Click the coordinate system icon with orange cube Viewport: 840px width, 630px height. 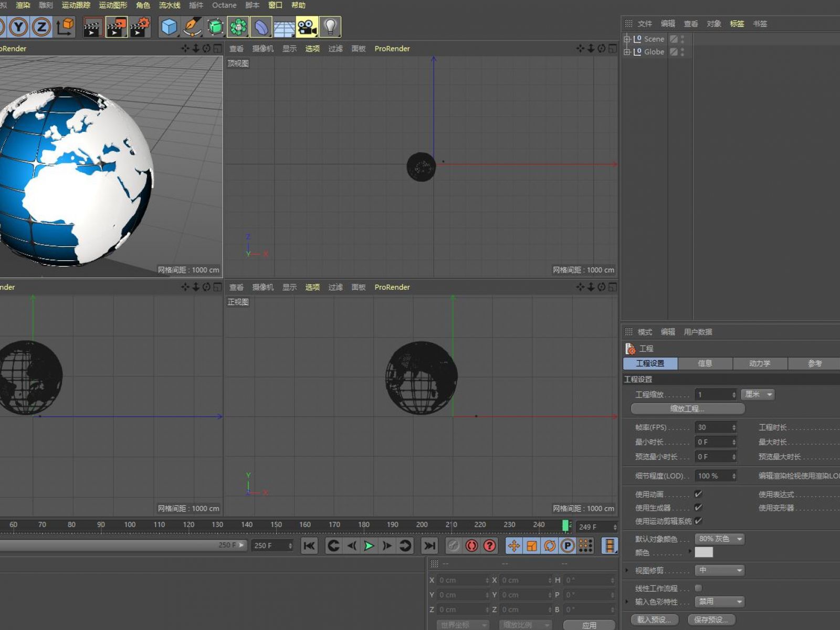coord(65,27)
